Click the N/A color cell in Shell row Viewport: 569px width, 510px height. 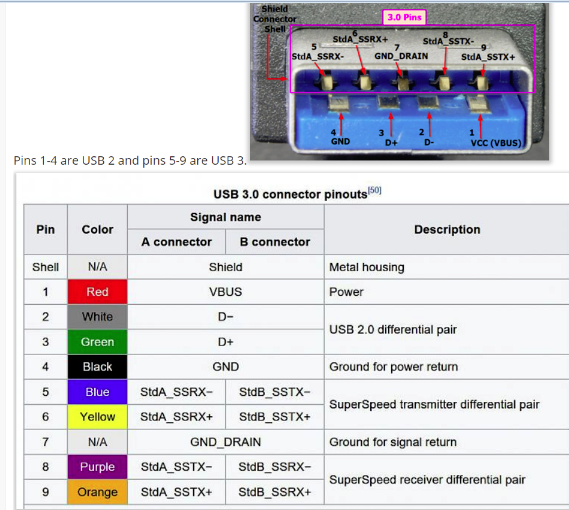click(x=97, y=267)
